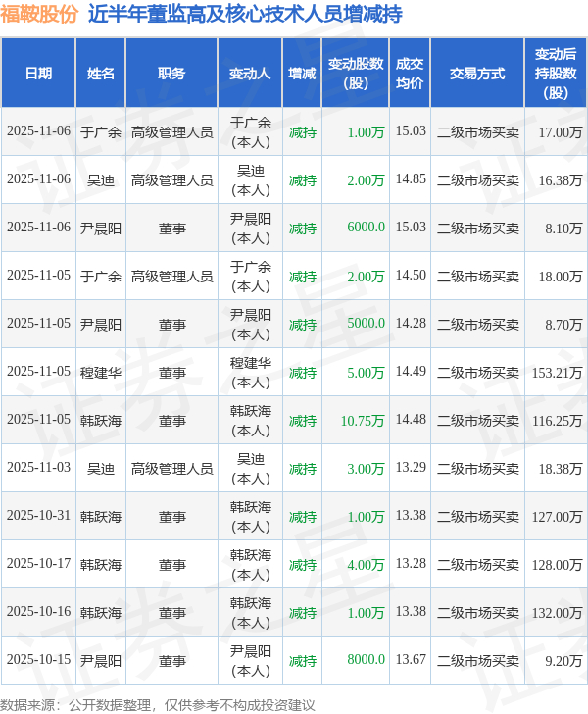Select the holdings value 18.38万

coord(561,469)
